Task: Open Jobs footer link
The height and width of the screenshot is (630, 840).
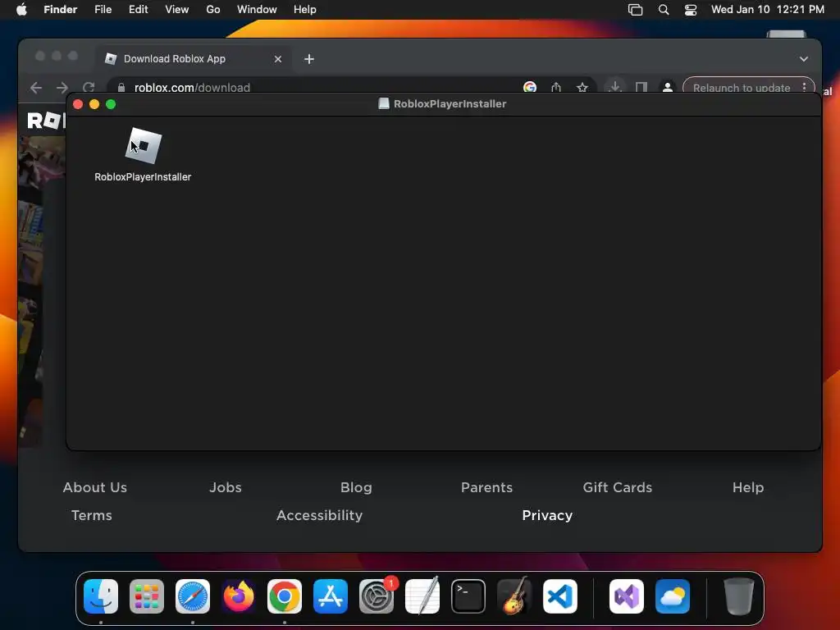Action: (226, 487)
